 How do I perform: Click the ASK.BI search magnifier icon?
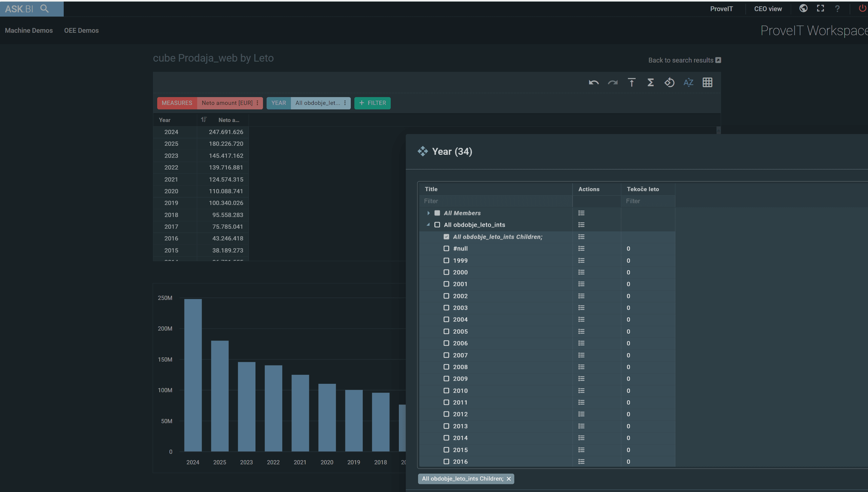(44, 8)
